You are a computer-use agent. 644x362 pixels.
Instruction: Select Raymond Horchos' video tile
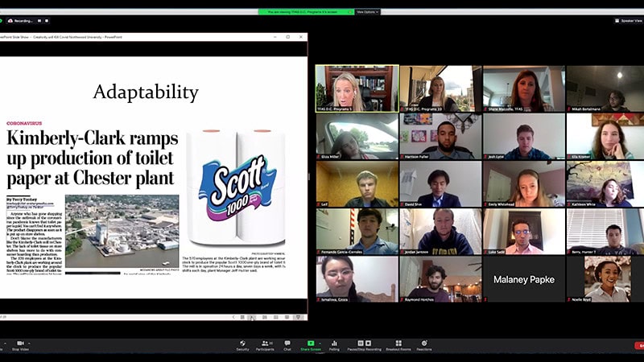pyautogui.click(x=440, y=279)
